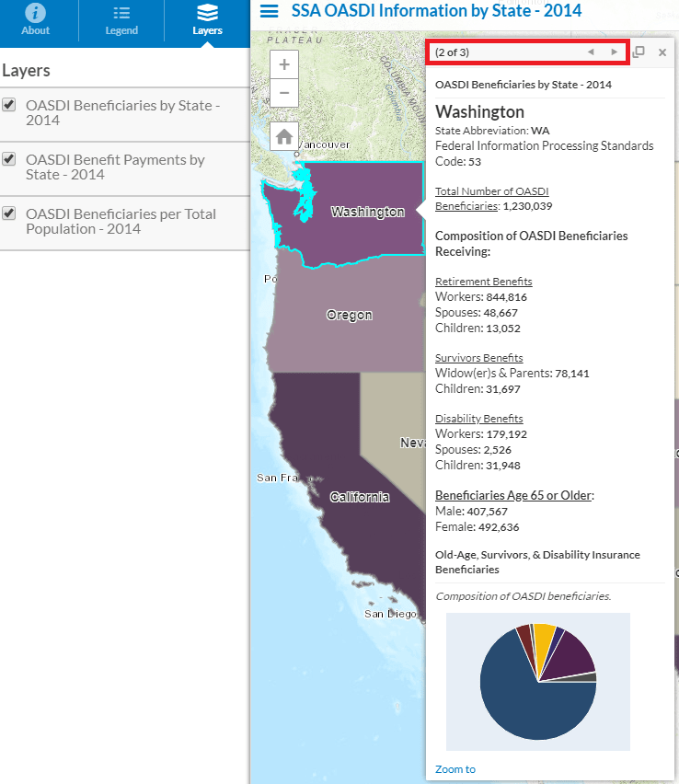Toggle OASDI Beneficiaries per Total Population layer

pos(9,213)
